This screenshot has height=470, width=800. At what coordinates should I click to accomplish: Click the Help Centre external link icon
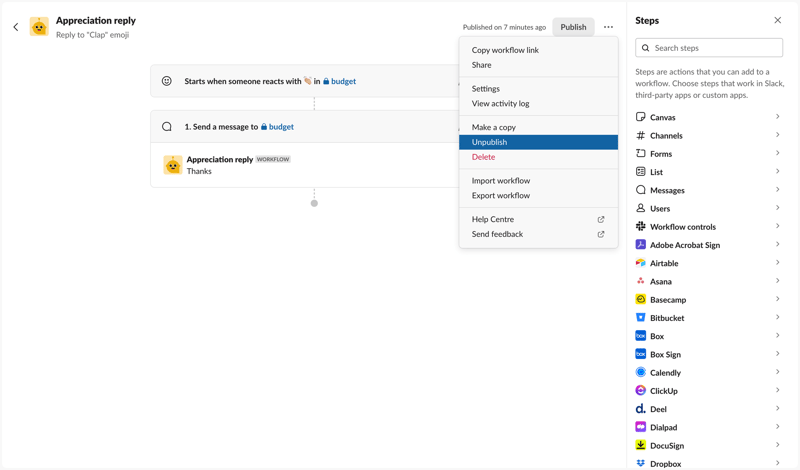tap(601, 219)
